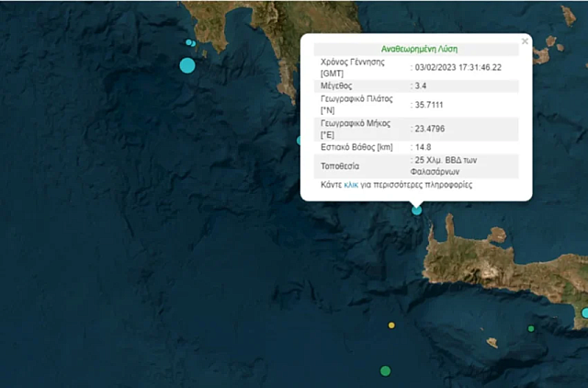Select the cyan marker partly hidden by the popup's left edge

300,141
